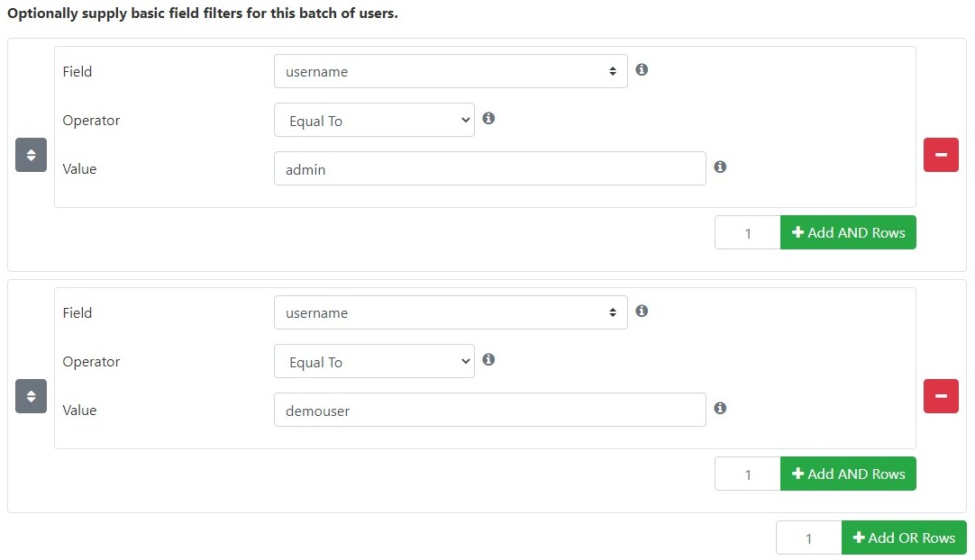Image resolution: width=975 pixels, height=560 pixels.
Task: Focus the Value field containing demouser
Action: point(490,410)
